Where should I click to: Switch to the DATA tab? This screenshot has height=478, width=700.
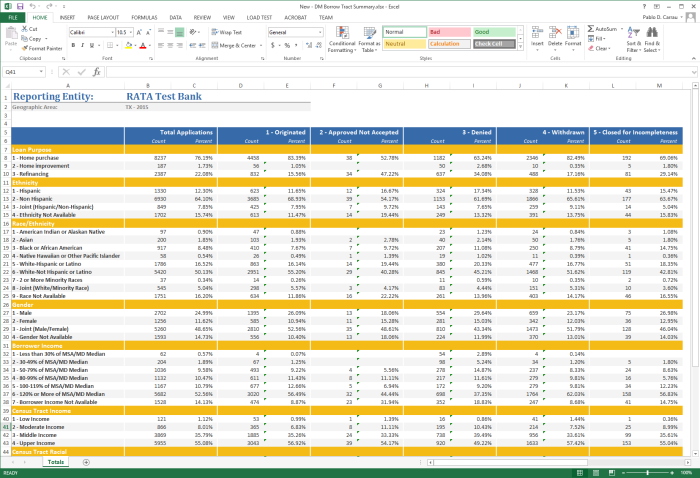pos(175,17)
